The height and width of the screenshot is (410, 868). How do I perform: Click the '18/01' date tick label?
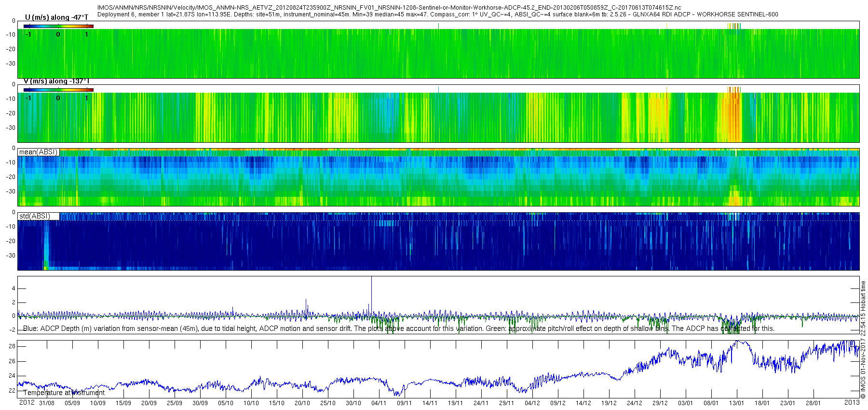tap(762, 403)
